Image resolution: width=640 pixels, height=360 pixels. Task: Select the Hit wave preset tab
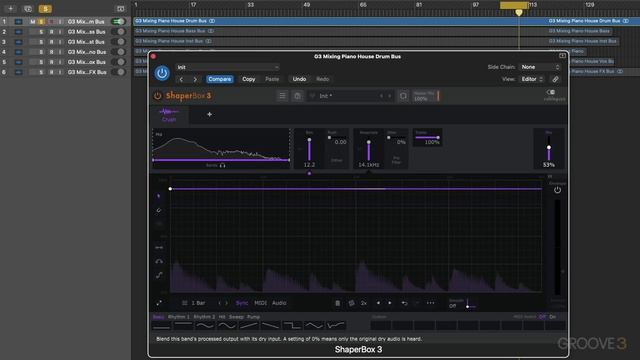coord(222,317)
